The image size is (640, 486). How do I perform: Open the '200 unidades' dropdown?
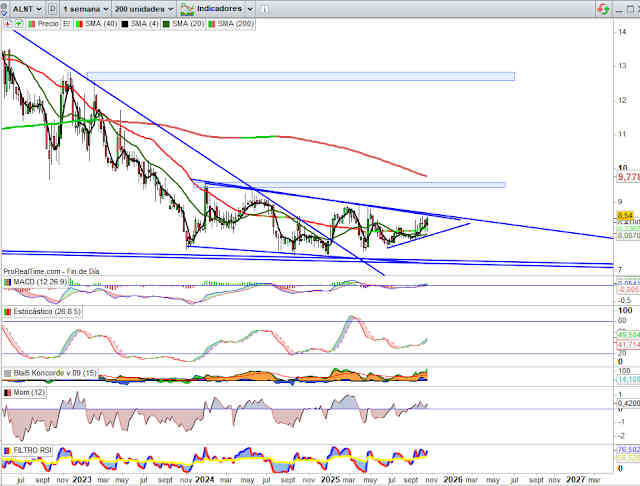pyautogui.click(x=140, y=8)
